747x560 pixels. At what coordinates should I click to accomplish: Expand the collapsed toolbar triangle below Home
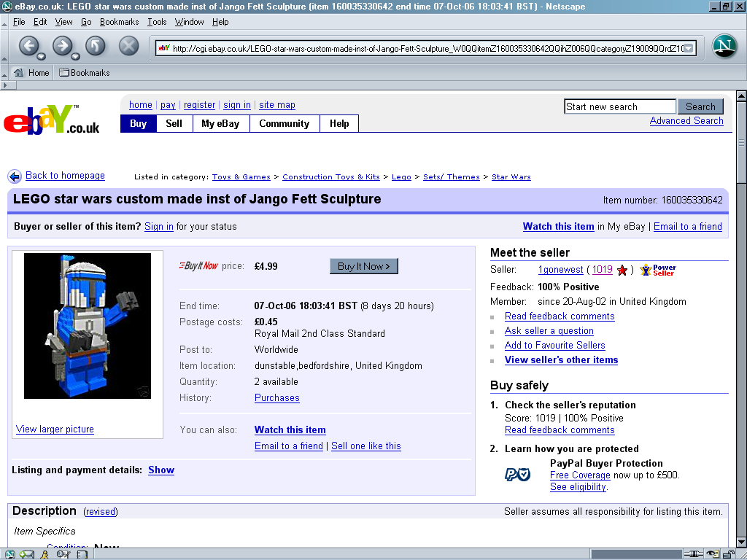point(5,85)
